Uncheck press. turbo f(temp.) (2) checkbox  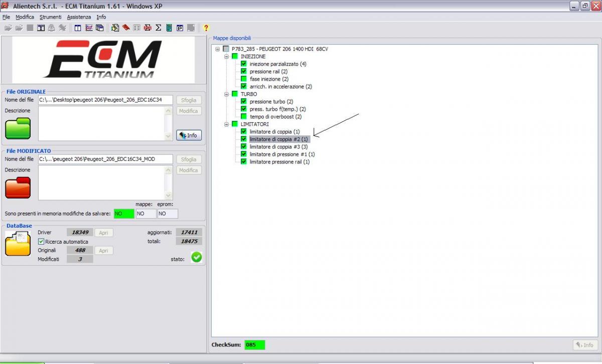(x=244, y=109)
